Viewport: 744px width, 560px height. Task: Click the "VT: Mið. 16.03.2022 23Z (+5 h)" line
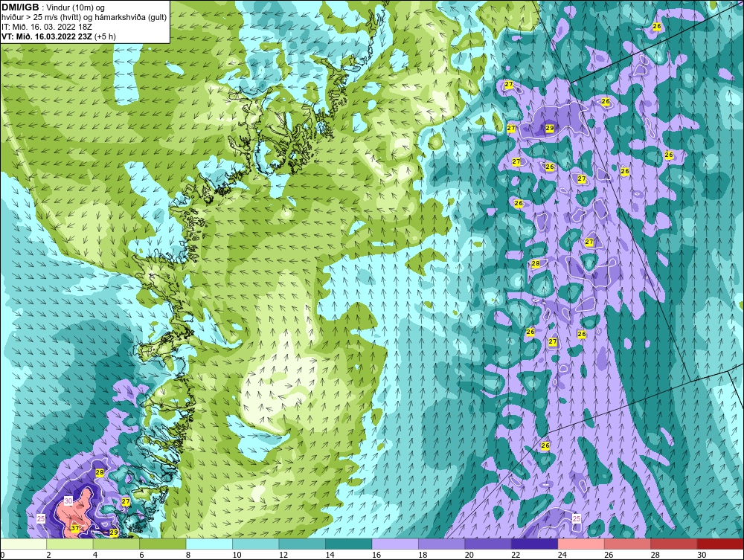pos(58,36)
